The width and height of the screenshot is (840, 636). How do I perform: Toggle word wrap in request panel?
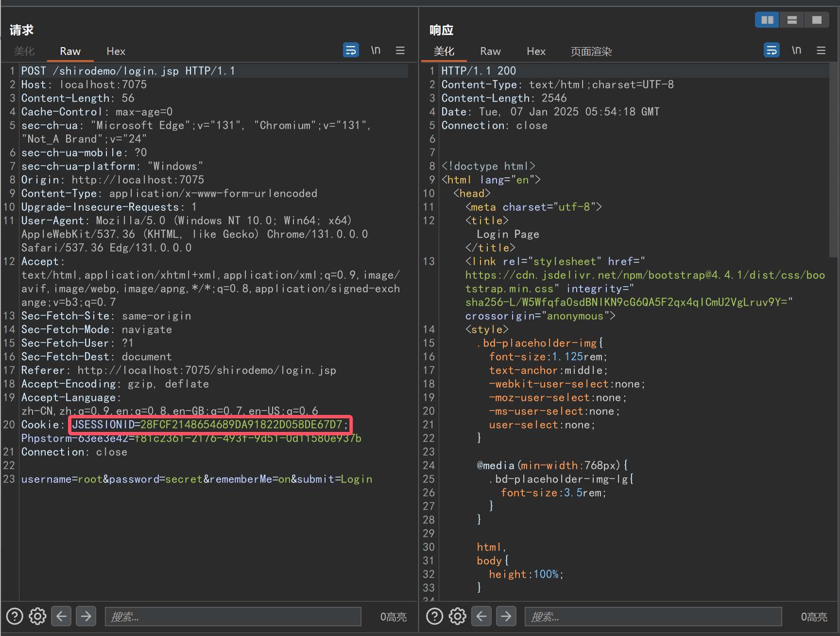point(351,50)
